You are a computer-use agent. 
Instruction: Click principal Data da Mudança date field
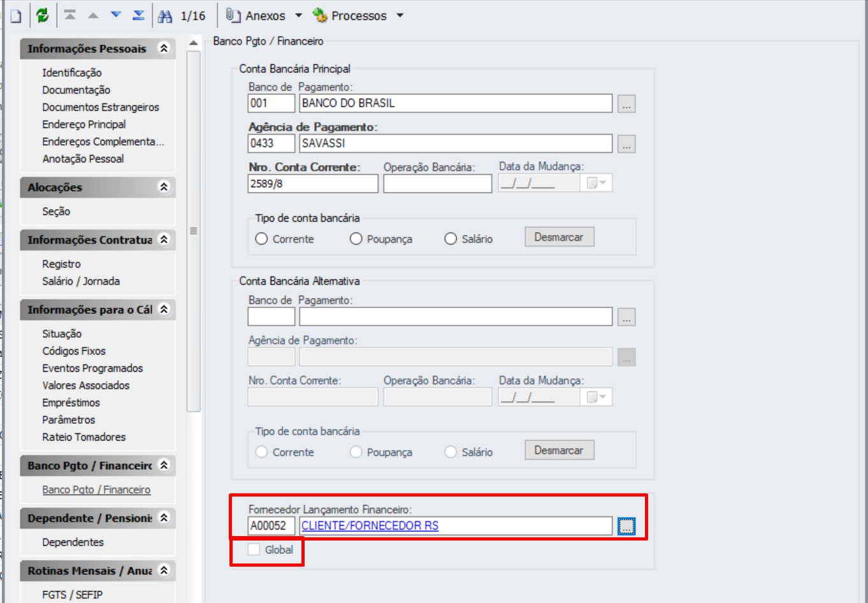tap(539, 183)
